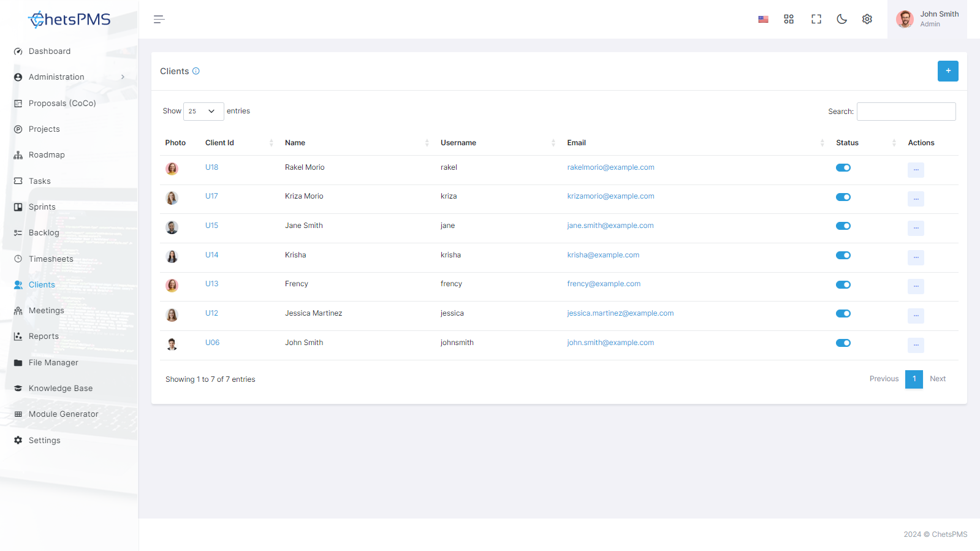Sort table by Email column
Screen dimensions: 980x551
click(696, 143)
